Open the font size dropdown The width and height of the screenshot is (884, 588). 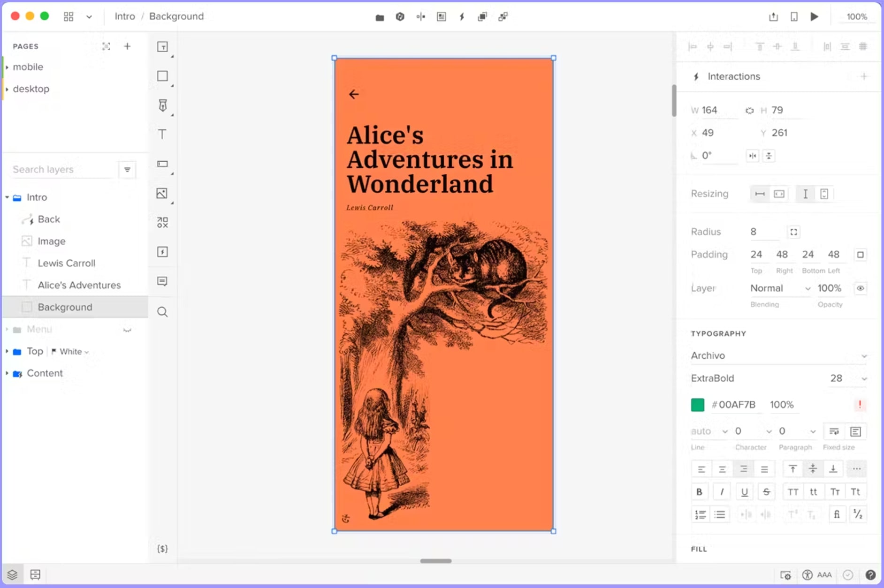tap(864, 379)
